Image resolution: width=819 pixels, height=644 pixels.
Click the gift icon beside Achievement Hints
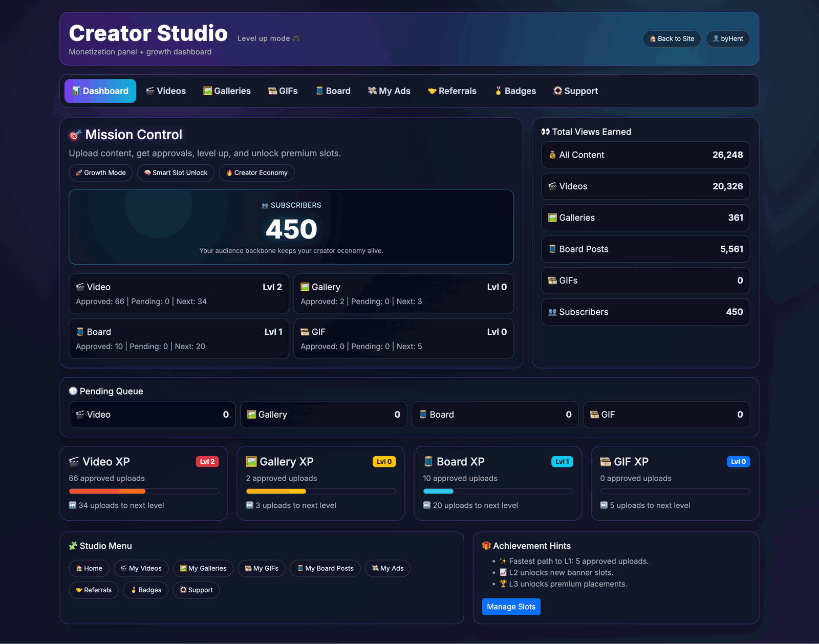tap(486, 546)
